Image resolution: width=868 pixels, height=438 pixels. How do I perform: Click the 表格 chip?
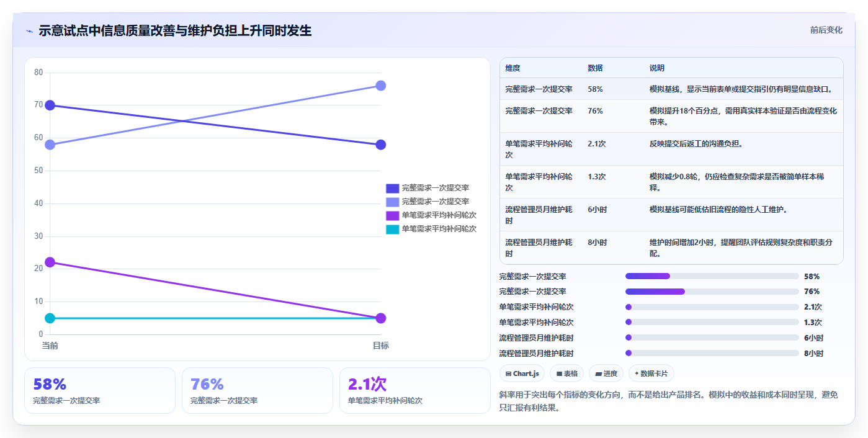coord(567,373)
